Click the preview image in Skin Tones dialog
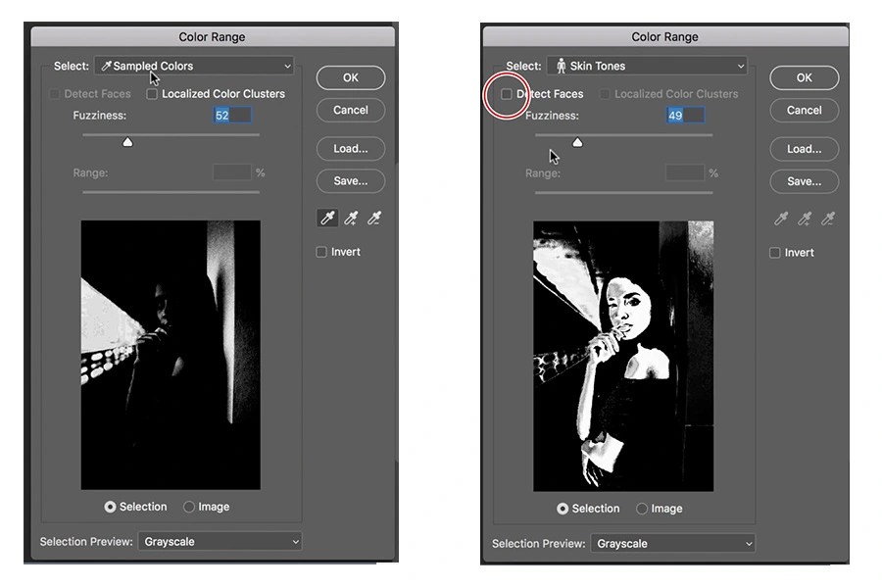Screen dimensions: 882x588 coord(624,356)
